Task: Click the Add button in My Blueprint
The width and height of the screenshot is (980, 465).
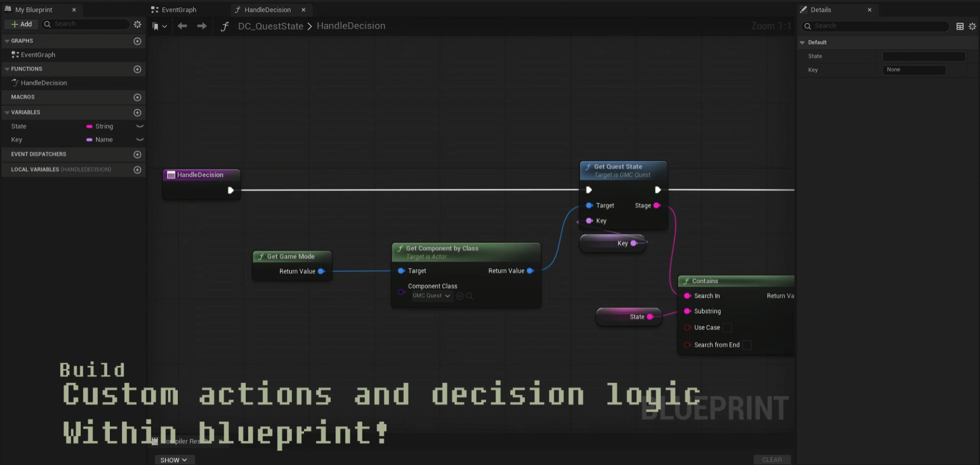Action: coord(21,24)
